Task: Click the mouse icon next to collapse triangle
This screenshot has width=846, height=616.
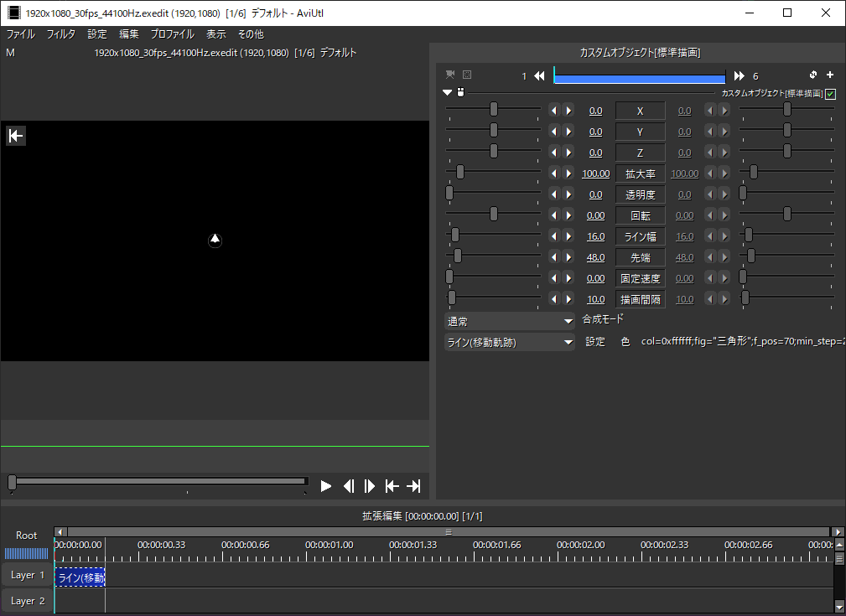Action: click(x=460, y=92)
